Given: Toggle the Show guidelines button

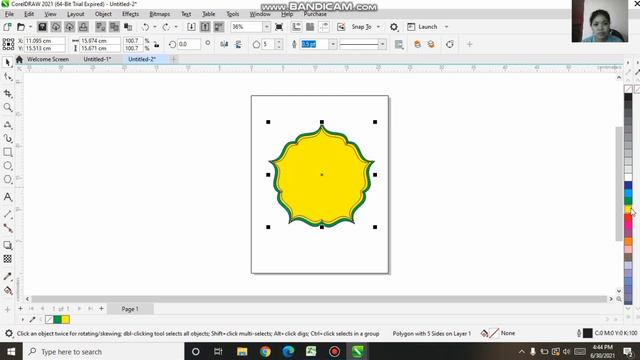Looking at the screenshot, I should 324,27.
